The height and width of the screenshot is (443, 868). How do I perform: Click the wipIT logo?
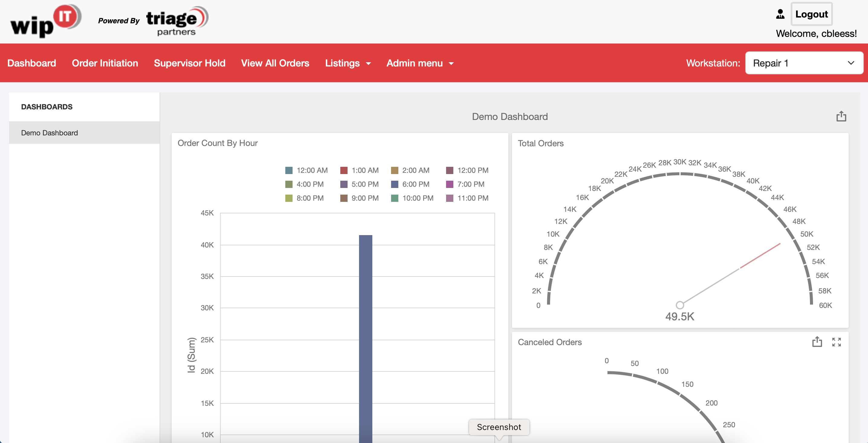(45, 21)
